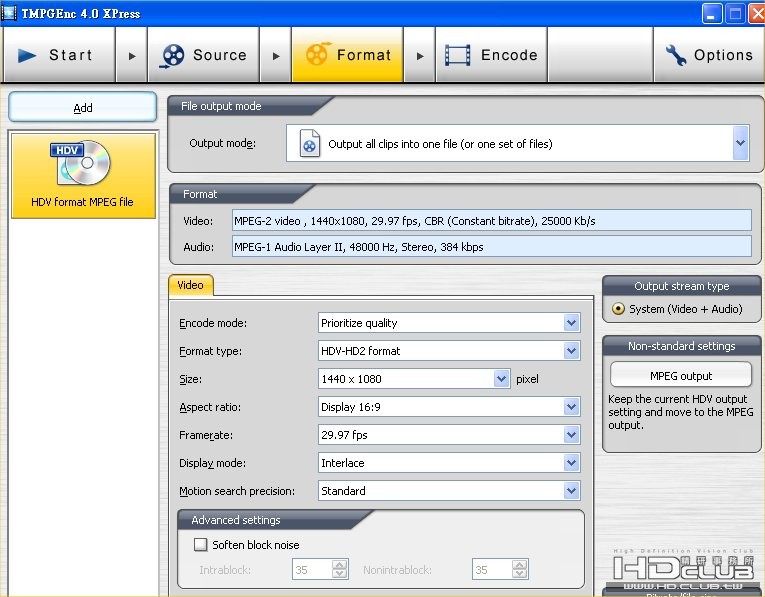Image resolution: width=765 pixels, height=597 pixels.
Task: Open the Size 1440 x 1080 dropdown
Action: [x=501, y=378]
